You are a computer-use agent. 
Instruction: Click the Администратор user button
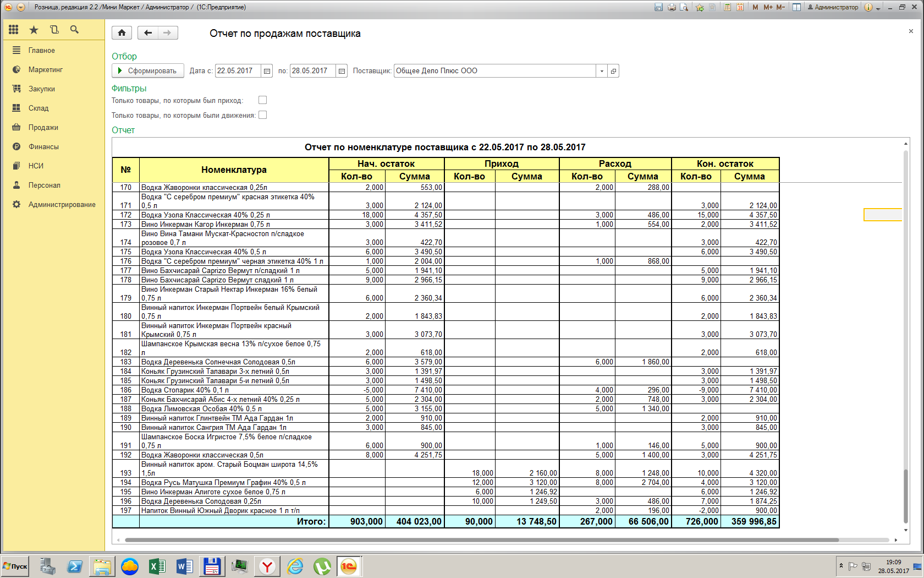click(x=833, y=7)
